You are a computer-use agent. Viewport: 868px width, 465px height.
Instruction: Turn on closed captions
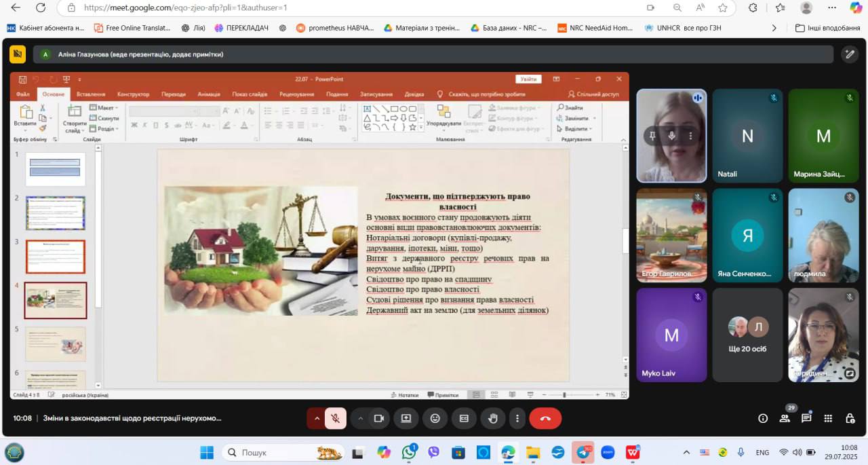click(x=465, y=418)
